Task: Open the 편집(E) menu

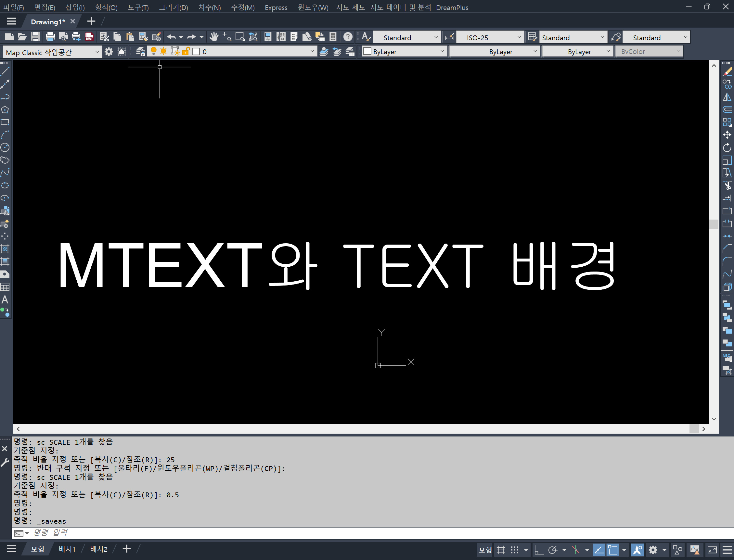Action: point(45,7)
